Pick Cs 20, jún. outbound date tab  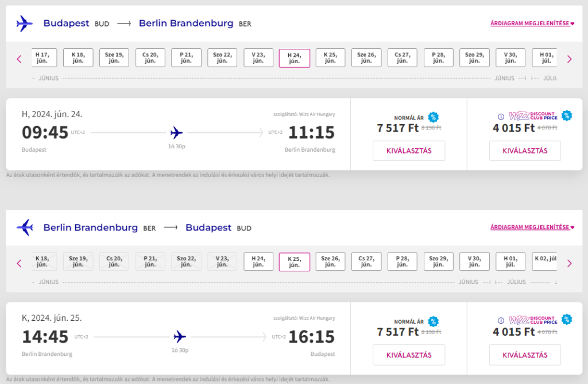click(150, 58)
